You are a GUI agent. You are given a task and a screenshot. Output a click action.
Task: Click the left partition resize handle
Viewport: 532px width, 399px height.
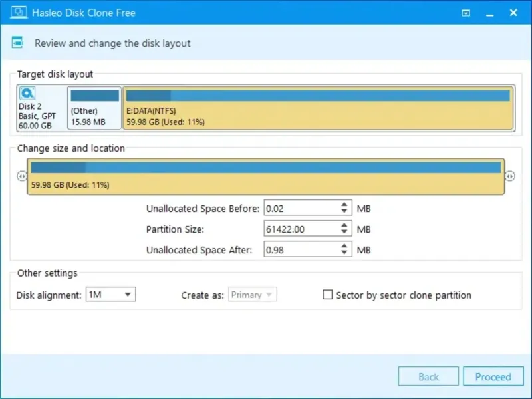[21, 176]
